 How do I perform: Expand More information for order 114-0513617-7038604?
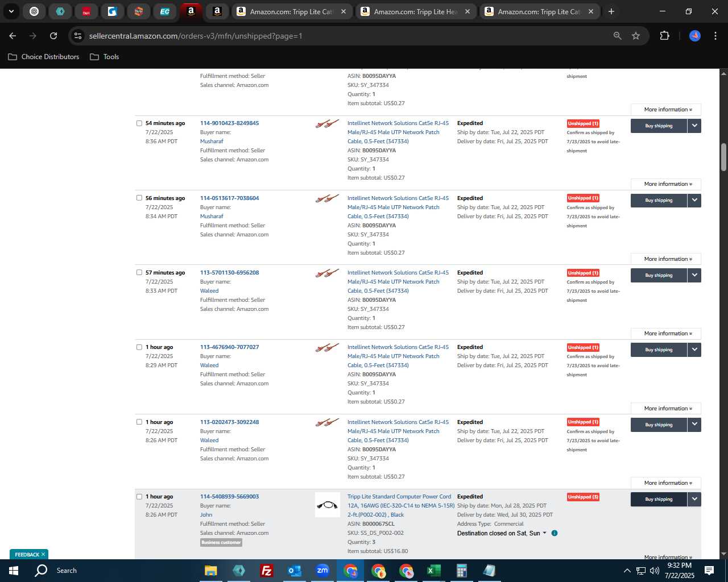(666, 259)
